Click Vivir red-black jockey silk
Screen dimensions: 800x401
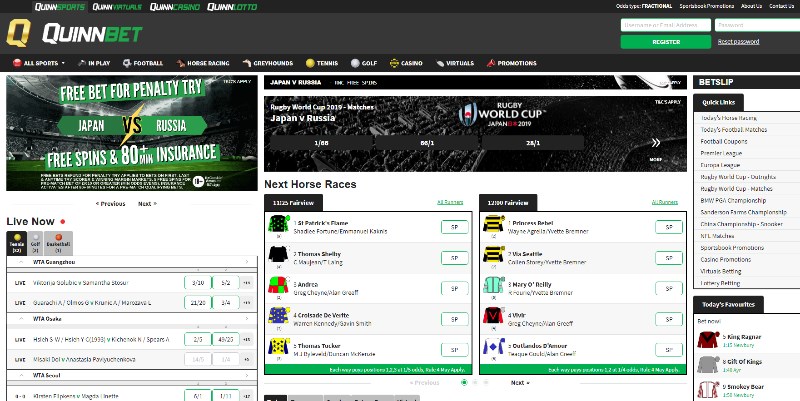click(493, 316)
